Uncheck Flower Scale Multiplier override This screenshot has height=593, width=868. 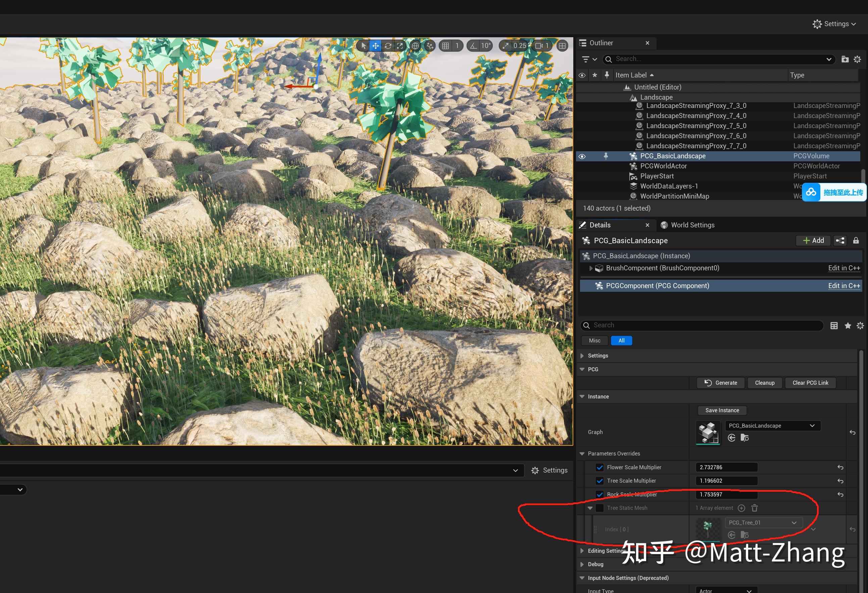tap(599, 467)
